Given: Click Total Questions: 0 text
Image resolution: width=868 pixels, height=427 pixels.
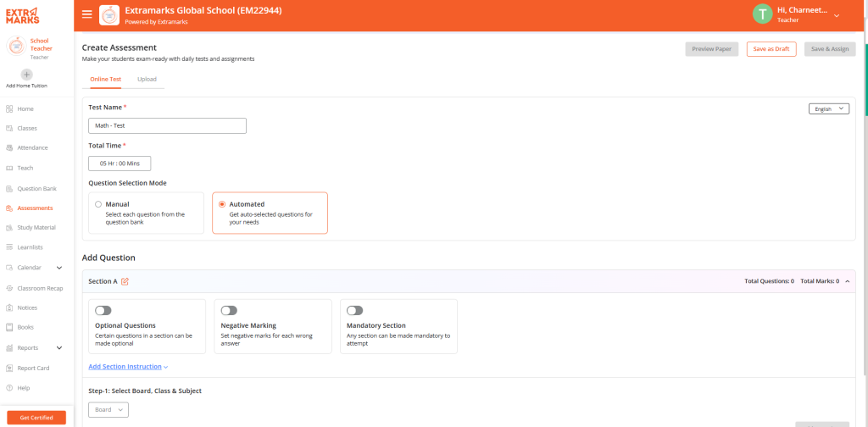Looking at the screenshot, I should coord(769,281).
